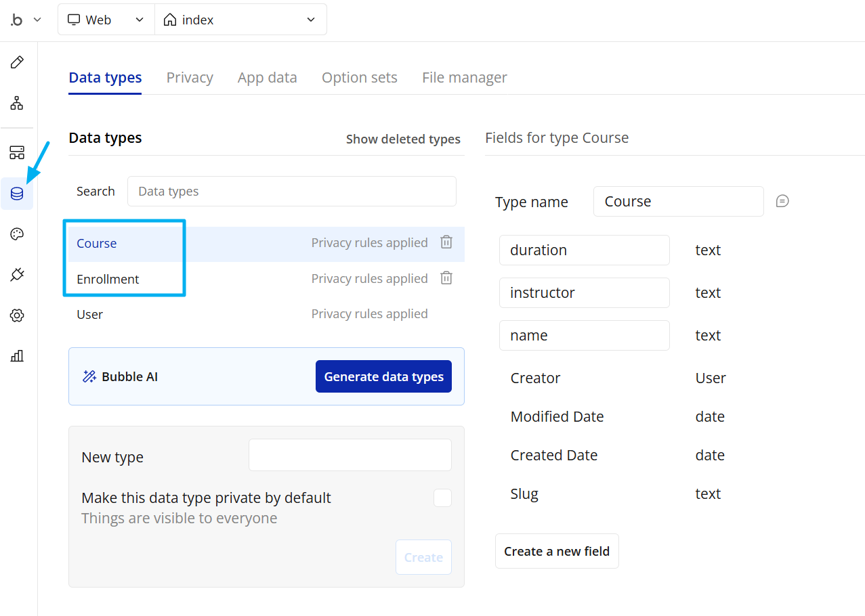The width and height of the screenshot is (865, 616).
Task: Open app Settings gear icon
Action: tap(17, 315)
